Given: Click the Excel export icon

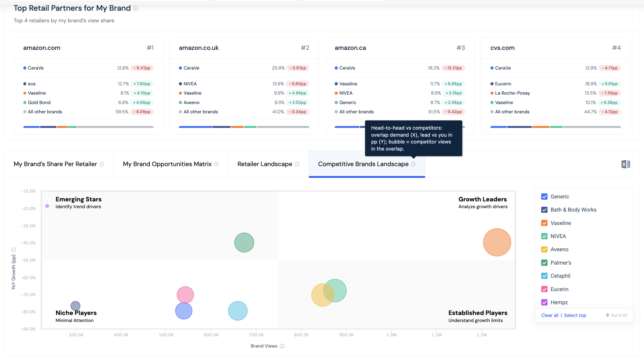Looking at the screenshot, I should tap(625, 164).
